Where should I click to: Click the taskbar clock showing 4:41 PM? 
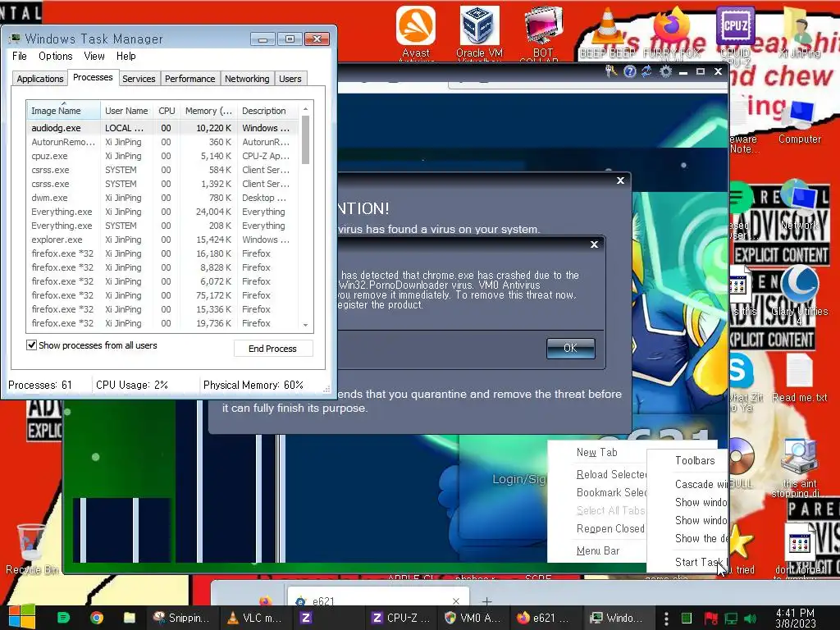point(796,618)
